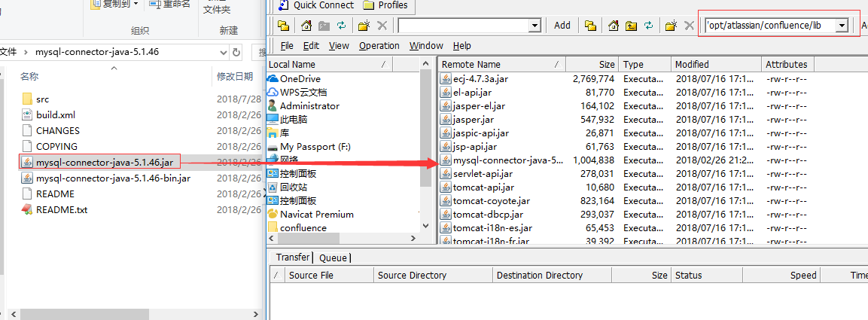Viewport: 868px width, 320px height.
Task: Open the Help menu
Action: pyautogui.click(x=461, y=45)
